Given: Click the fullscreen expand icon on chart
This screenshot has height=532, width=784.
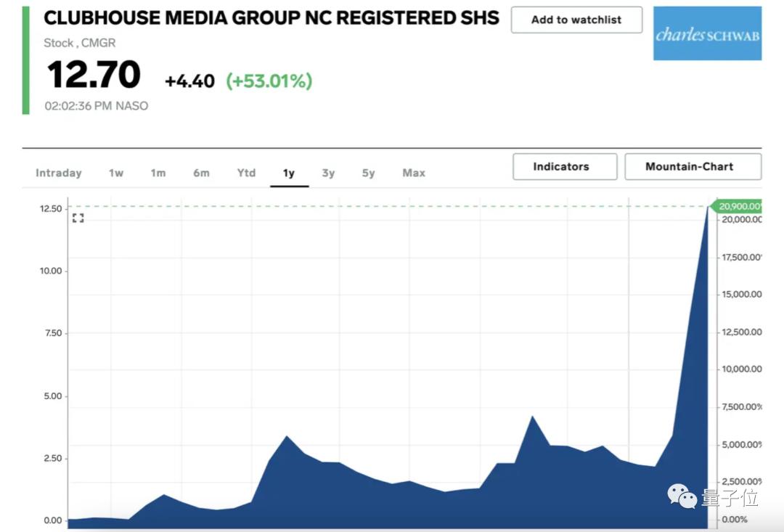Looking at the screenshot, I should click(x=78, y=218).
